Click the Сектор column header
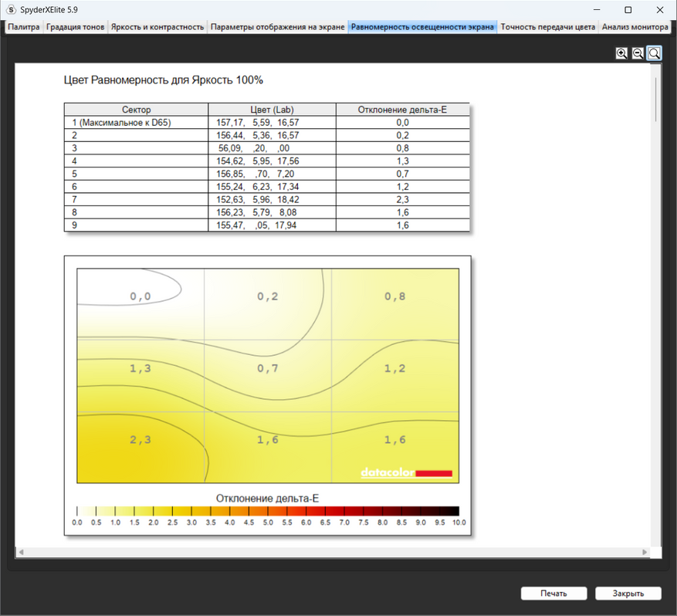 (x=136, y=110)
